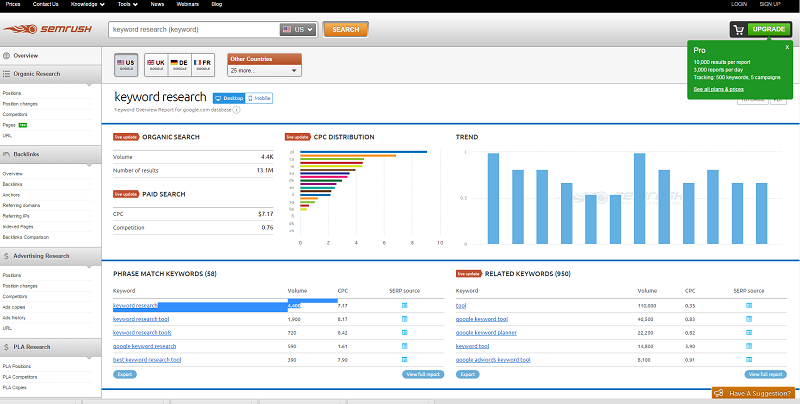Focus the keyword search input field
800x404 pixels.
(x=194, y=30)
